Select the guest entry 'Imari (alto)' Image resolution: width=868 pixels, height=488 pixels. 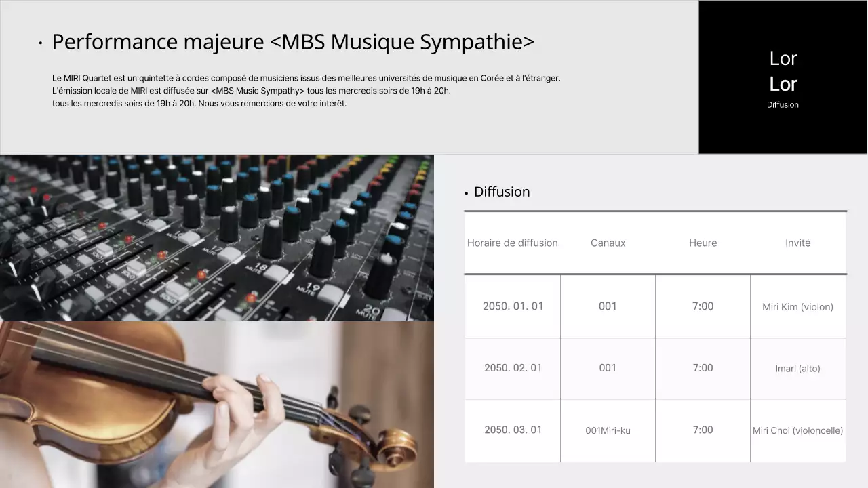tap(797, 368)
